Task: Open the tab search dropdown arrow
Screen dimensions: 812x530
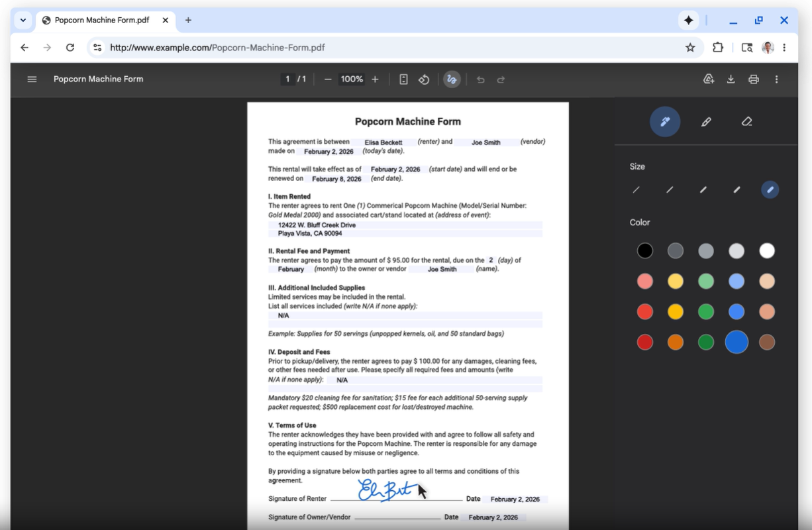Action: click(23, 21)
